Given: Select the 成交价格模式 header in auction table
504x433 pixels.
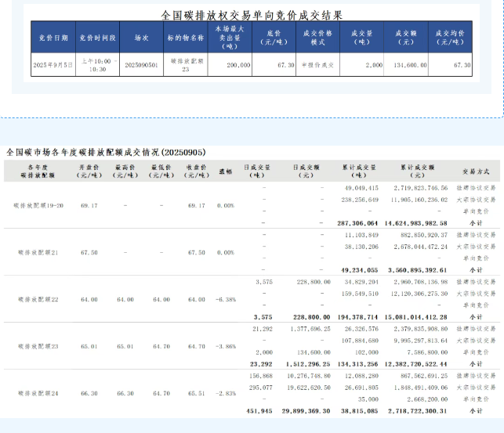Looking at the screenshot, I should point(317,38).
